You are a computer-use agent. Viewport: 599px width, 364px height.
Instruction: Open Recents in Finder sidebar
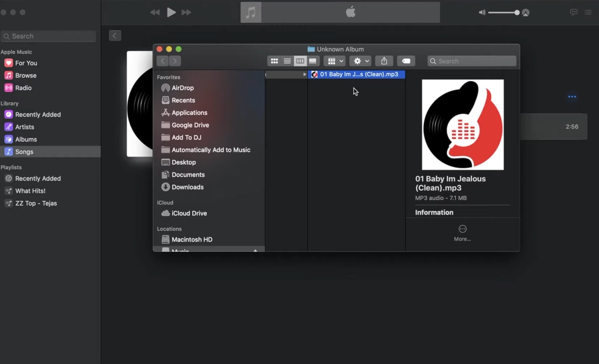pyautogui.click(x=178, y=100)
